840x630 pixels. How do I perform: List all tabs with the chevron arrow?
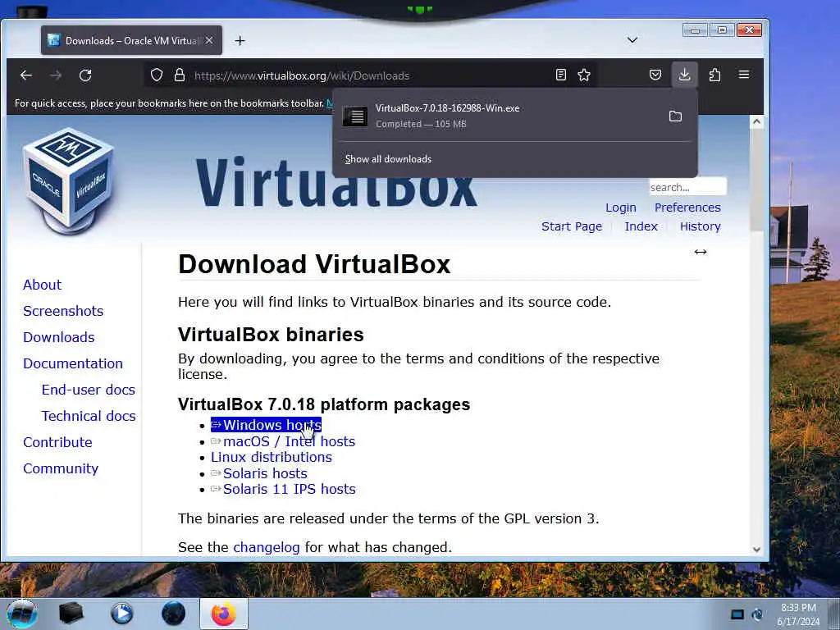click(632, 40)
